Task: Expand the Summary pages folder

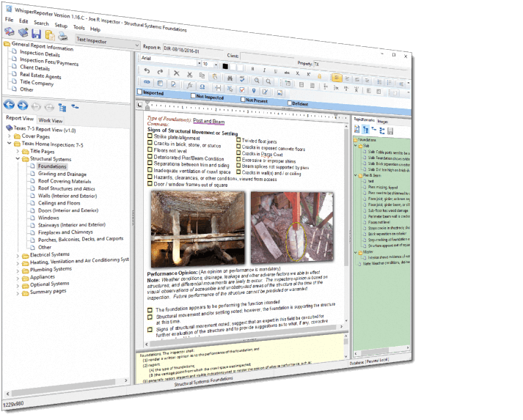Action: 18,293
